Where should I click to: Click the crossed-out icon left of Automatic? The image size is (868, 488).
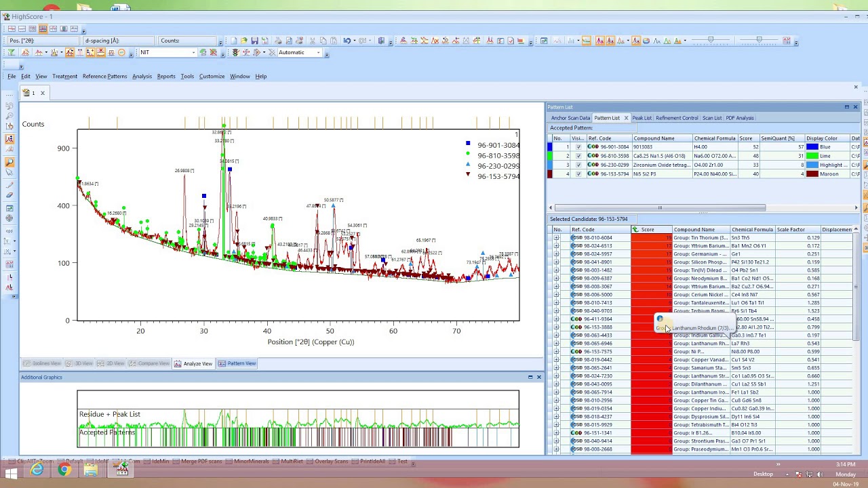tap(271, 52)
